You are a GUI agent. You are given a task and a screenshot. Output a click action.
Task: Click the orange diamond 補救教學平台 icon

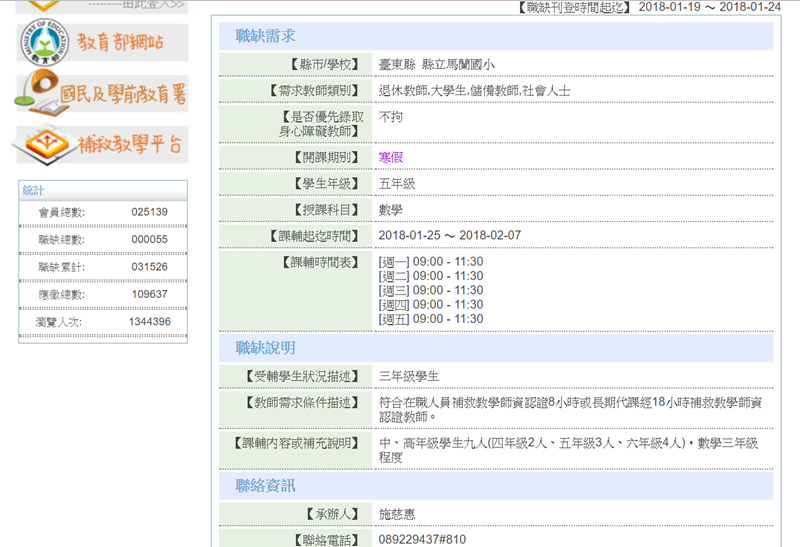pyautogui.click(x=40, y=145)
